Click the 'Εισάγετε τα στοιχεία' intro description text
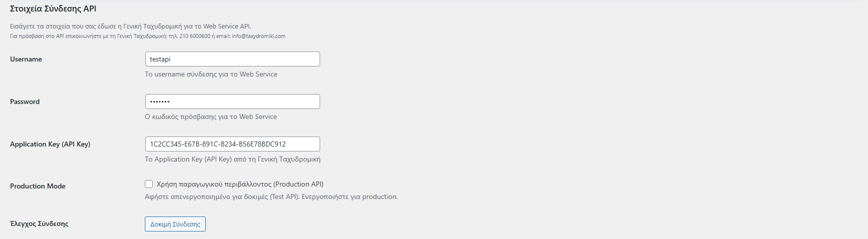 130,26
